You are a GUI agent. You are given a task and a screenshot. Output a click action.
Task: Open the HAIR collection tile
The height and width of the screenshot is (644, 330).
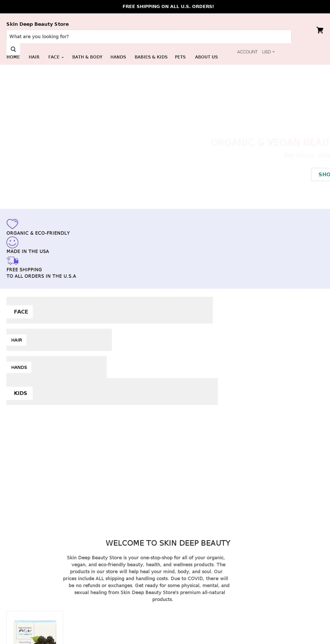click(59, 340)
